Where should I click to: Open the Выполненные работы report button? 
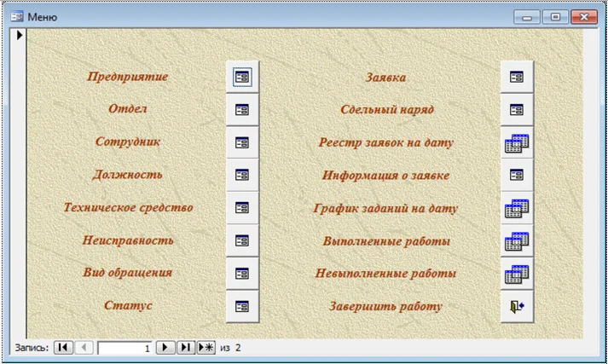tap(517, 240)
